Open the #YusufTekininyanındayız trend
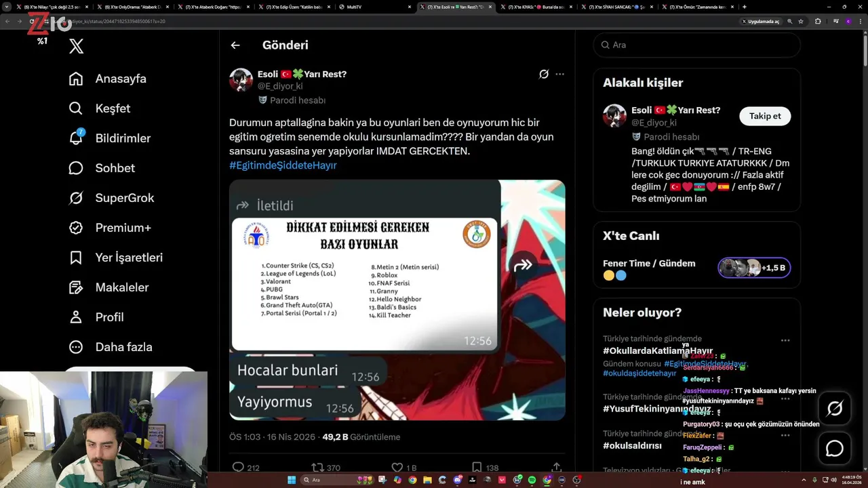The width and height of the screenshot is (868, 488). pos(656,409)
